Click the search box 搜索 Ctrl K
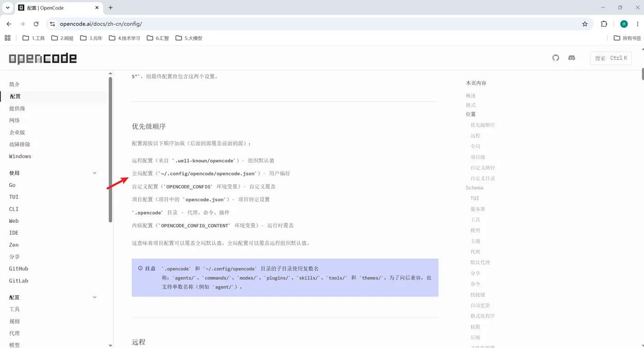 click(x=611, y=58)
